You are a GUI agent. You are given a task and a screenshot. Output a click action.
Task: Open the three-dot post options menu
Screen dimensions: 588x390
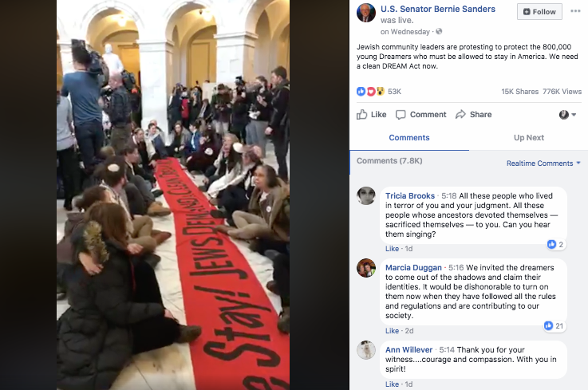coord(575,11)
